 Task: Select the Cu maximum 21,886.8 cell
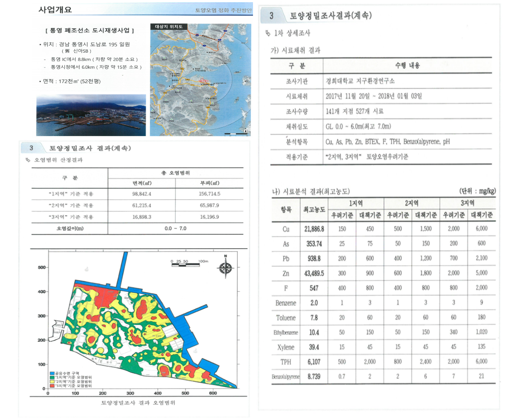[314, 229]
